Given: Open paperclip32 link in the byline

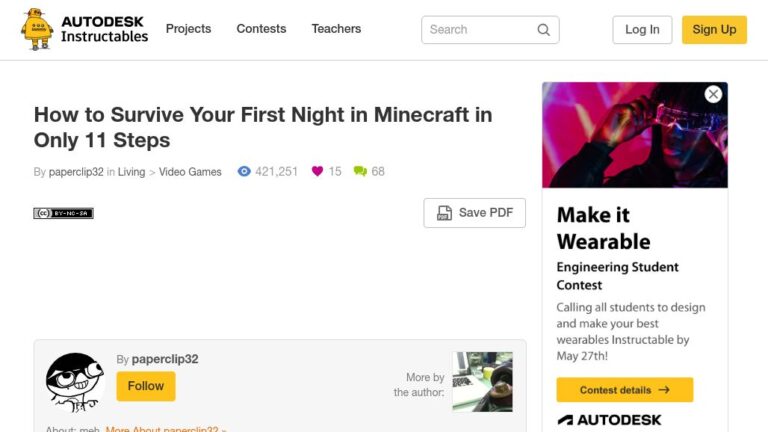Looking at the screenshot, I should click(76, 172).
